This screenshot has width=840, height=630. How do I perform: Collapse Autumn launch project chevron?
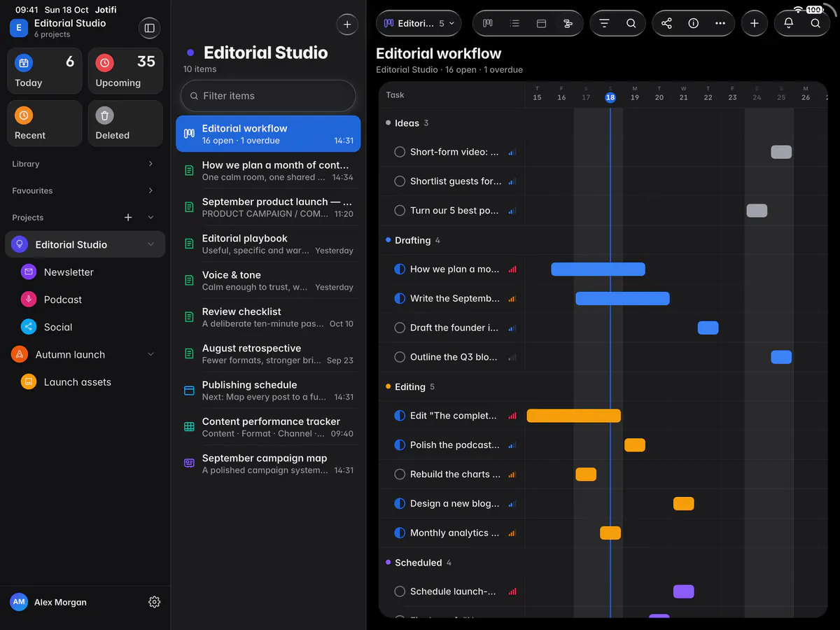pyautogui.click(x=150, y=354)
